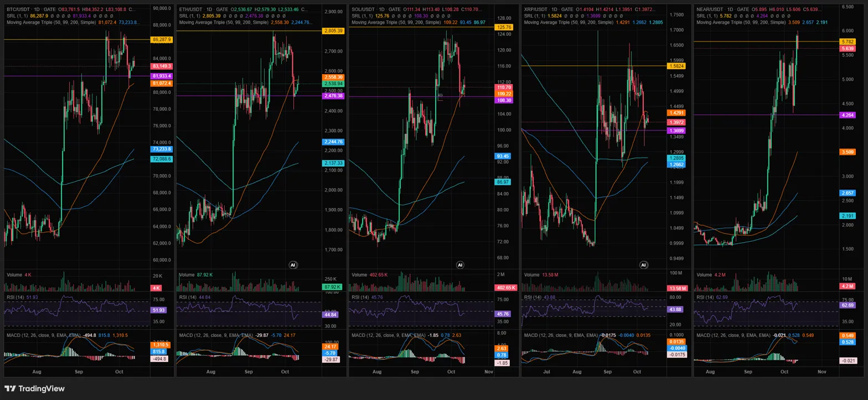
Task: Click the 44.84 RSI value label on ETH
Action: pos(329,314)
